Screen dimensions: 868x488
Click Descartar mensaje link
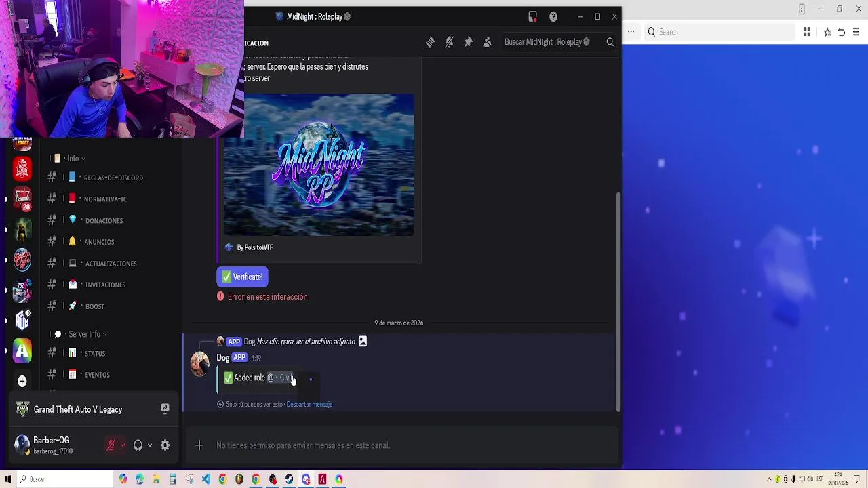[309, 405]
